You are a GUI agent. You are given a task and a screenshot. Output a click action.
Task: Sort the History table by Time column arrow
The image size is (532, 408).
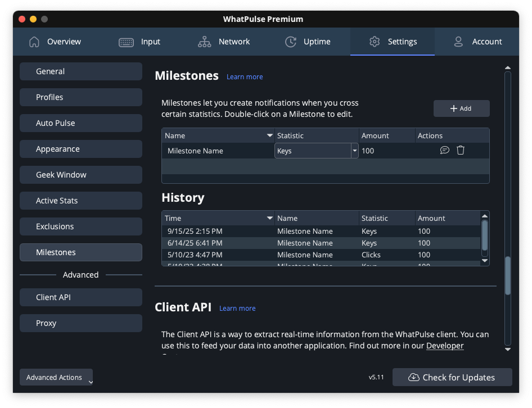[270, 218]
